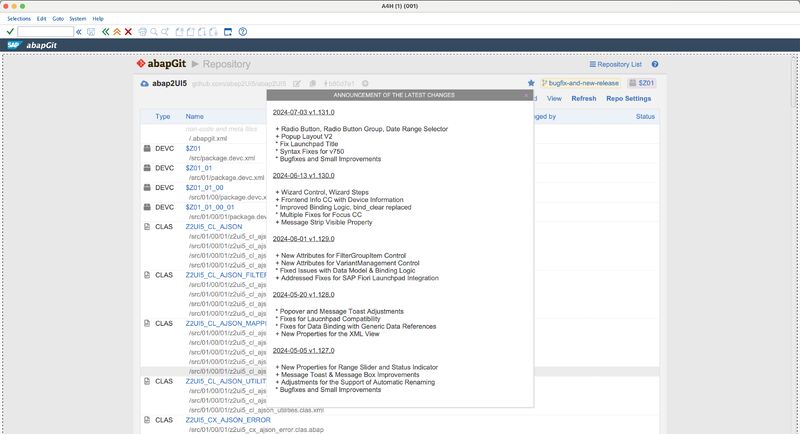Open the Help menu

point(98,18)
